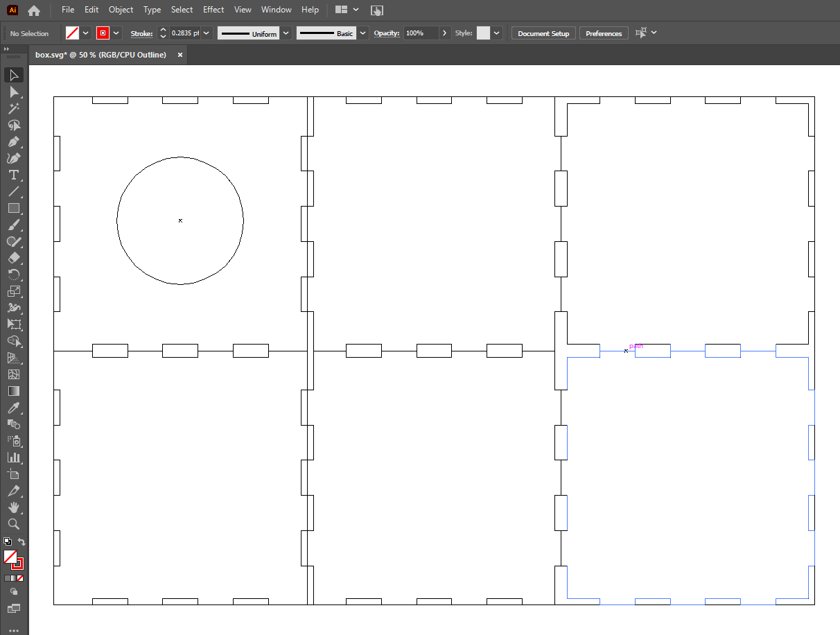The image size is (840, 635).
Task: Reset to default fill and stroke
Action: (x=6, y=542)
